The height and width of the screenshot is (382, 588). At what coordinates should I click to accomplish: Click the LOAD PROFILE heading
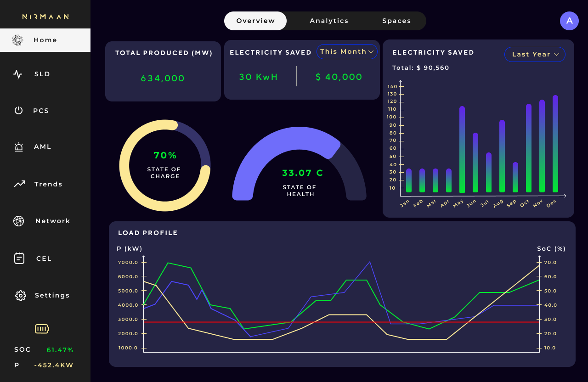148,233
